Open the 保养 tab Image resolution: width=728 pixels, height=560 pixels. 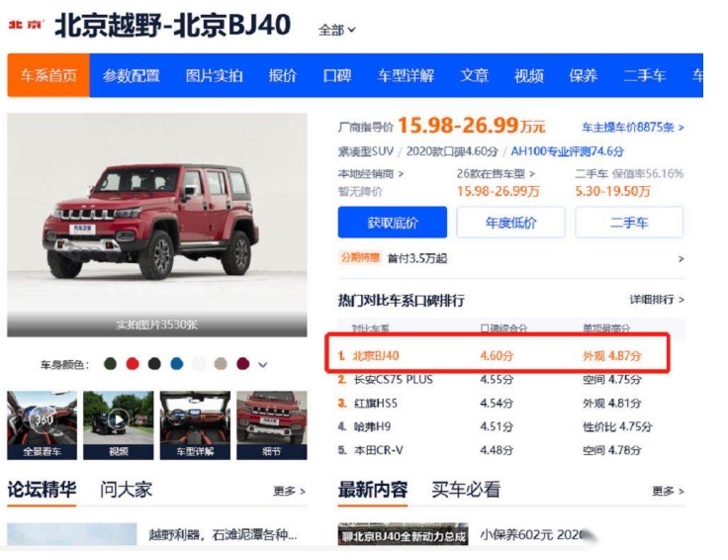coord(584,75)
